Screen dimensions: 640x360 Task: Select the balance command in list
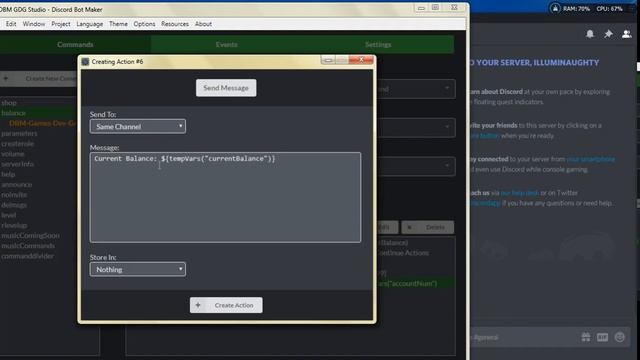pyautogui.click(x=13, y=113)
